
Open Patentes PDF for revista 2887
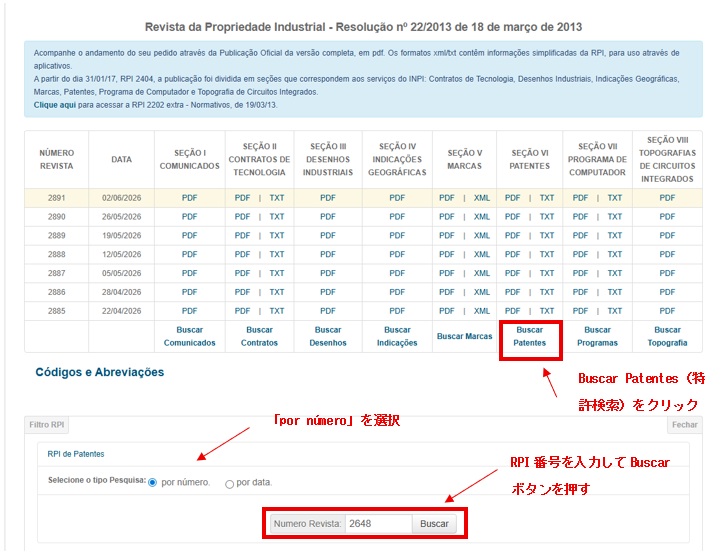(x=512, y=274)
